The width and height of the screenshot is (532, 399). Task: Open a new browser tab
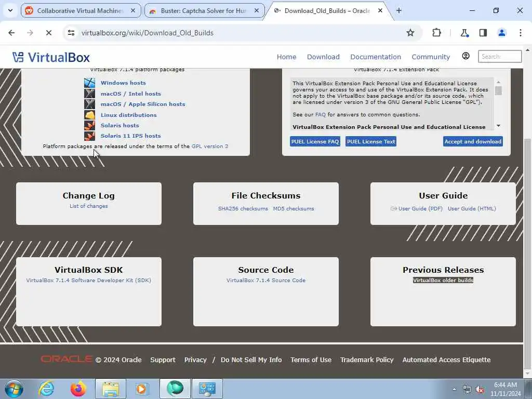tap(399, 10)
